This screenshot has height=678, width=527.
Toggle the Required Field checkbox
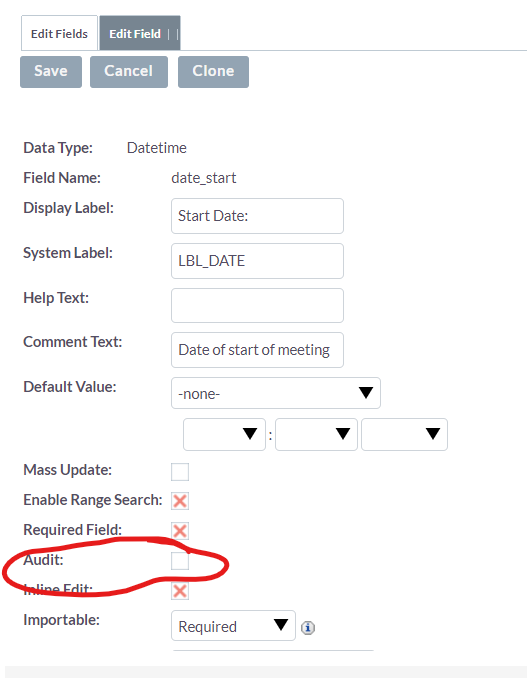tap(180, 531)
